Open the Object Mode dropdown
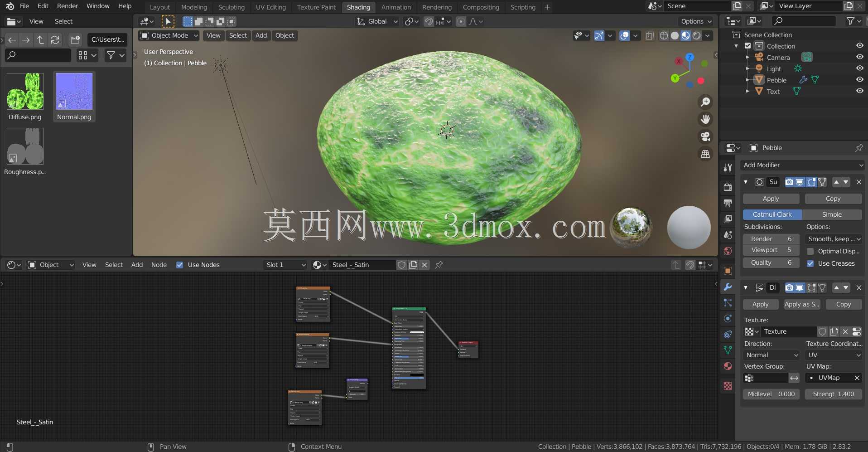This screenshot has width=868, height=452. pyautogui.click(x=169, y=35)
